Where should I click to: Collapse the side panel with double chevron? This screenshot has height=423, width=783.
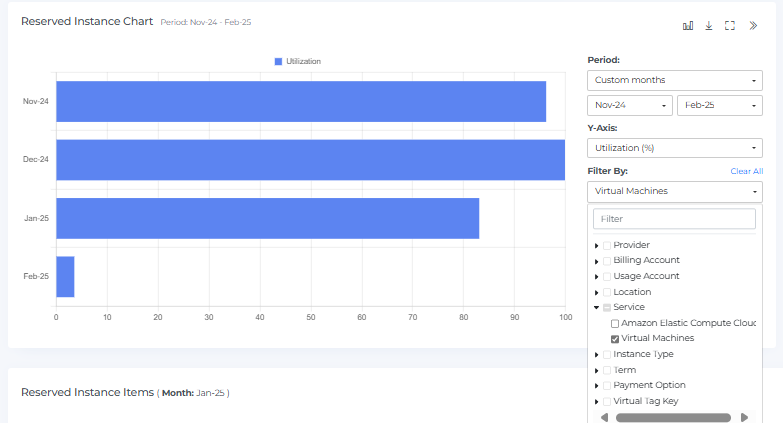(x=753, y=26)
